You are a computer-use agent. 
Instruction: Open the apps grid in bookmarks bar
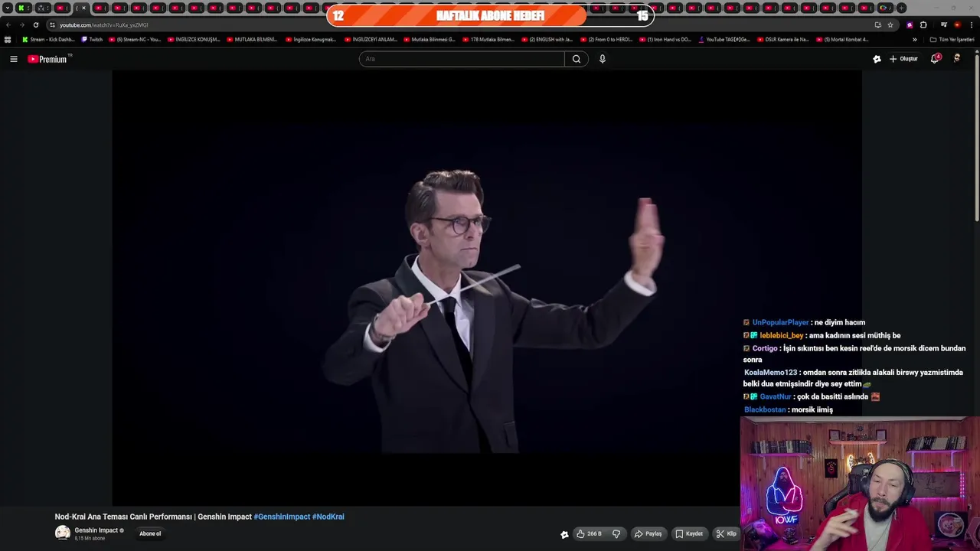pos(8,39)
